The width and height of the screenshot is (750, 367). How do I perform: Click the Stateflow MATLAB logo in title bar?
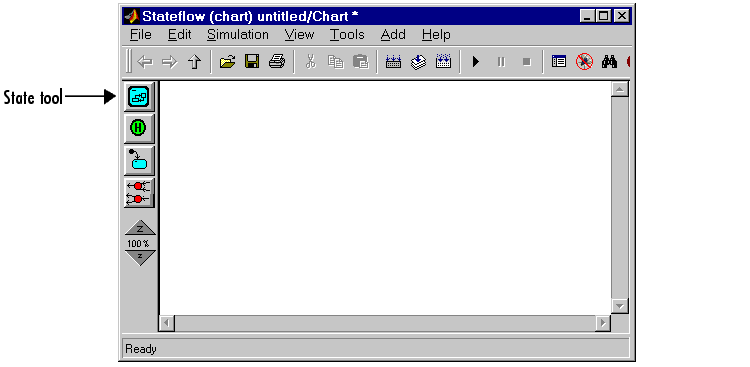132,16
